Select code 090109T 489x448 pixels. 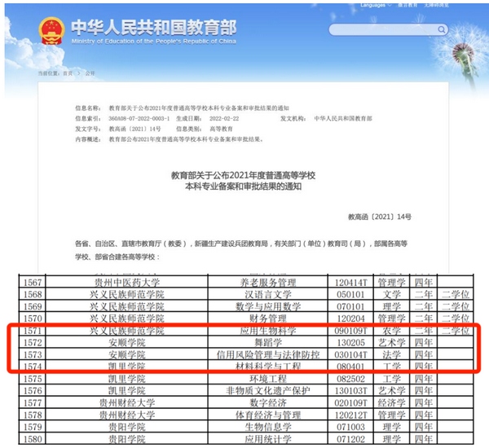[350, 331]
